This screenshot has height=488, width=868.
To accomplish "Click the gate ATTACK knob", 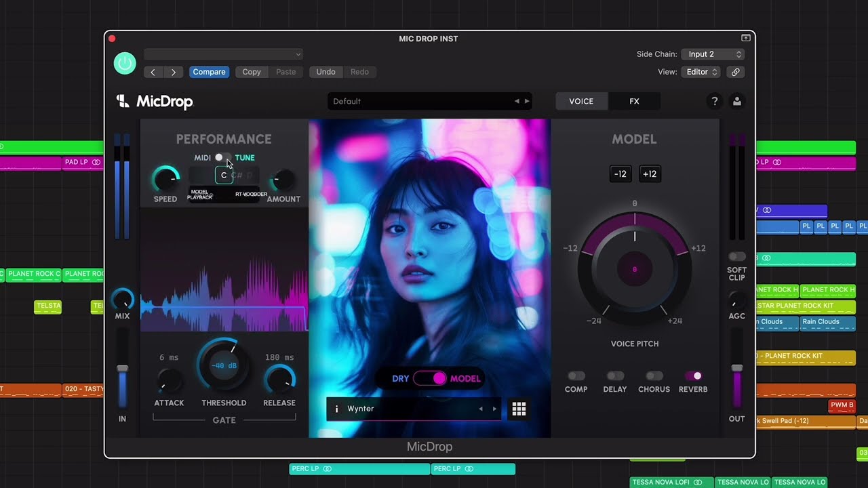I will pyautogui.click(x=169, y=380).
